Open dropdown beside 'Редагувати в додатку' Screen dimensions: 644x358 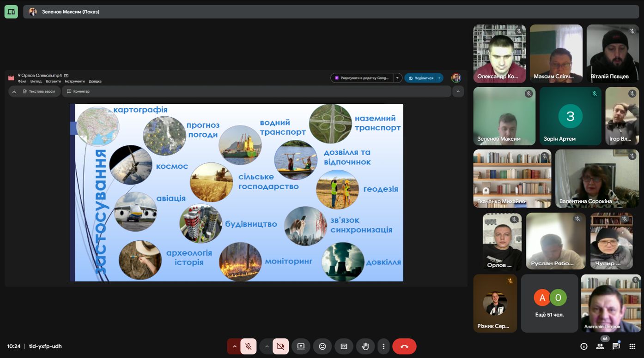click(397, 78)
